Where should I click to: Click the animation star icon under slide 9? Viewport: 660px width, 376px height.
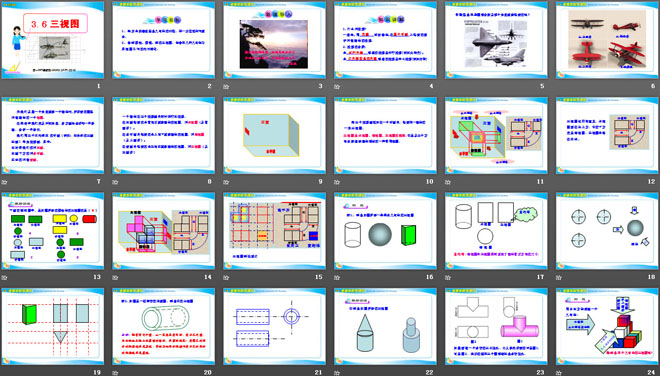click(226, 182)
